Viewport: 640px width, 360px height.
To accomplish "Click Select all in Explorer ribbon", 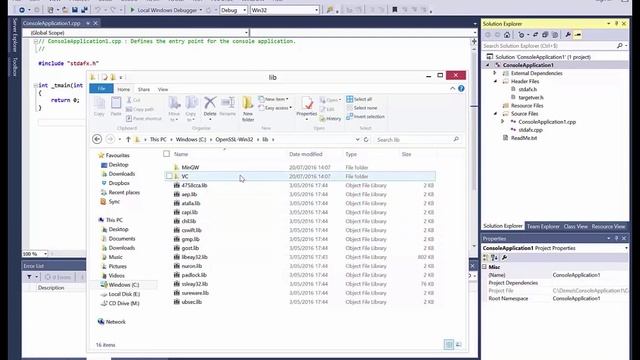I will point(359,99).
